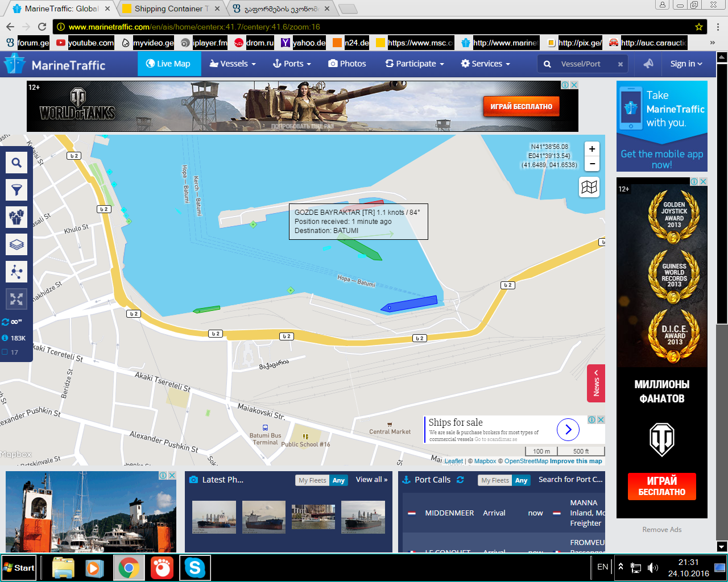Show more bookmarks with the » chevron
This screenshot has height=582, width=728.
coord(713,43)
